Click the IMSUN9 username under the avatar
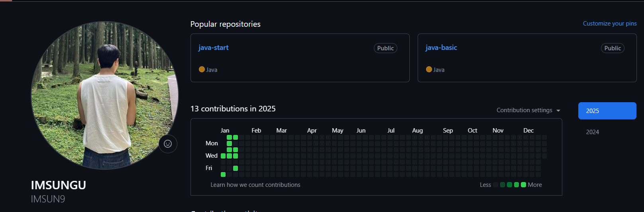 48,199
